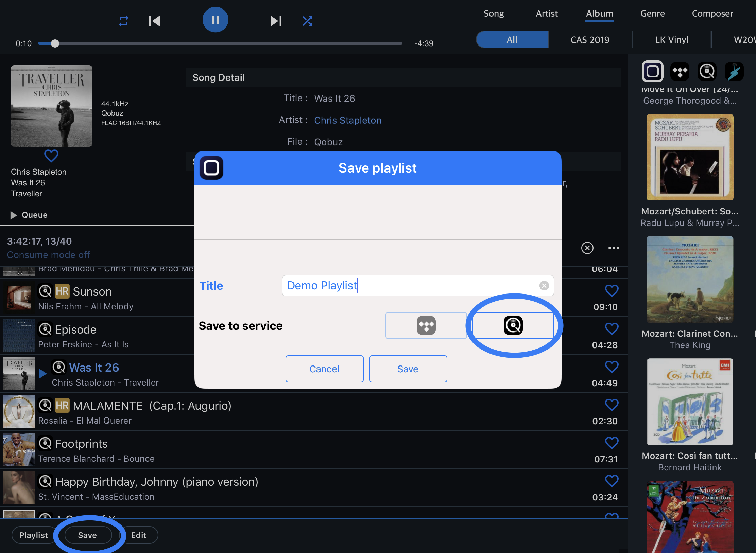The image size is (756, 553).
Task: Open El Mal Querer thumbnail in queue
Action: 19,412
